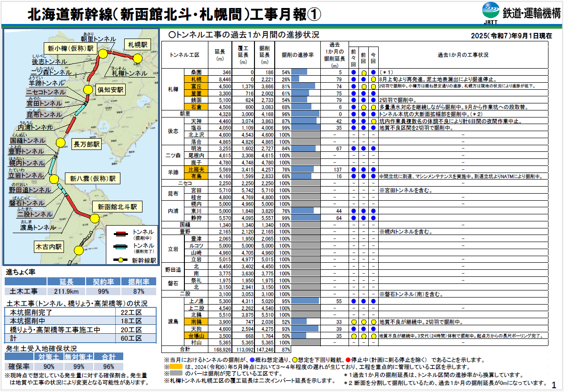Click the 桑園 blue progress bar
Image resolution: width=564 pixels, height=392 pixels.
coord(299,72)
